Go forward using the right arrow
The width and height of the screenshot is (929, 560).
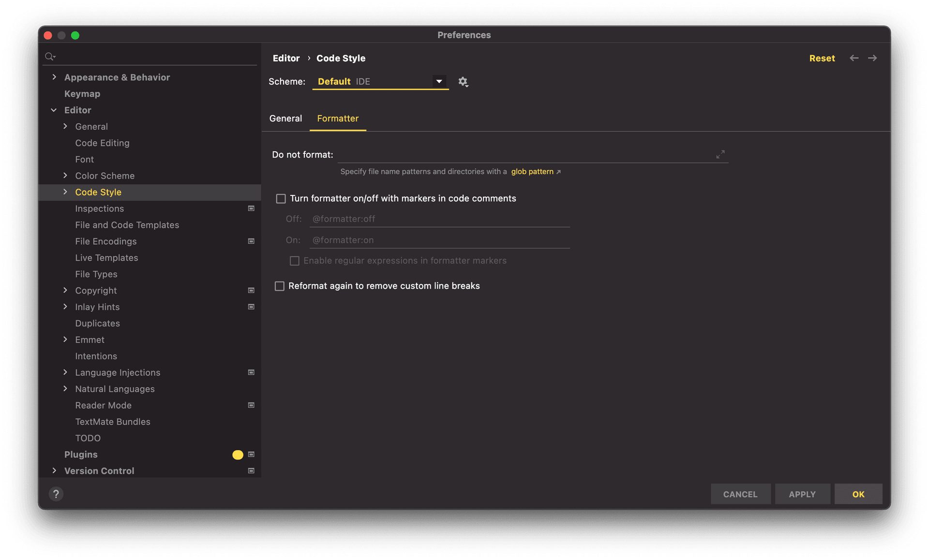coord(872,58)
